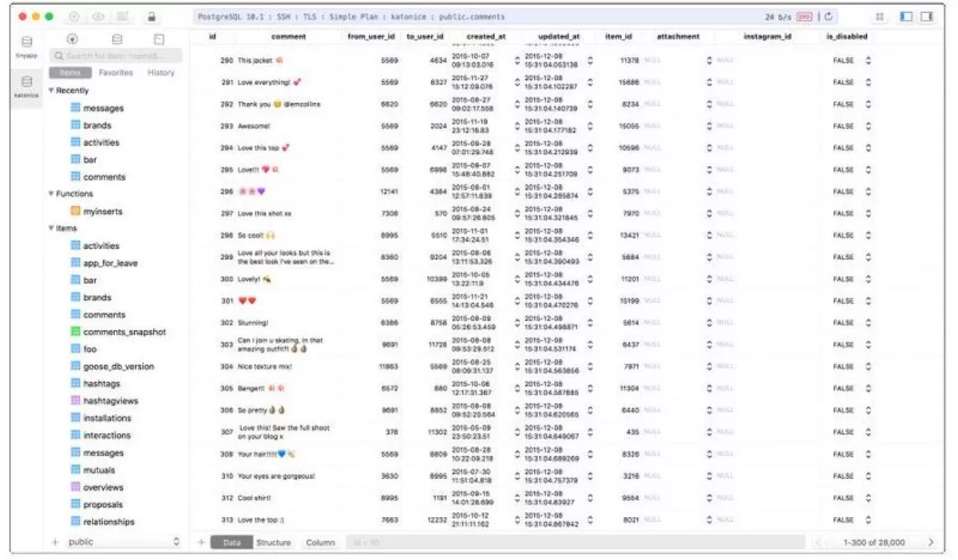The image size is (958, 560).
Task: Click the plus icon left of the Data tab
Action: pos(201,542)
